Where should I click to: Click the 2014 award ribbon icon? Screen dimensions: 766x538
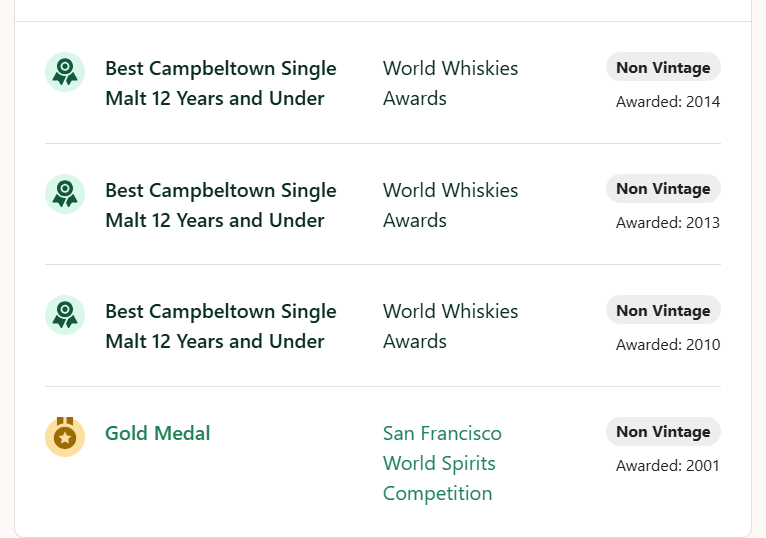pos(65,72)
